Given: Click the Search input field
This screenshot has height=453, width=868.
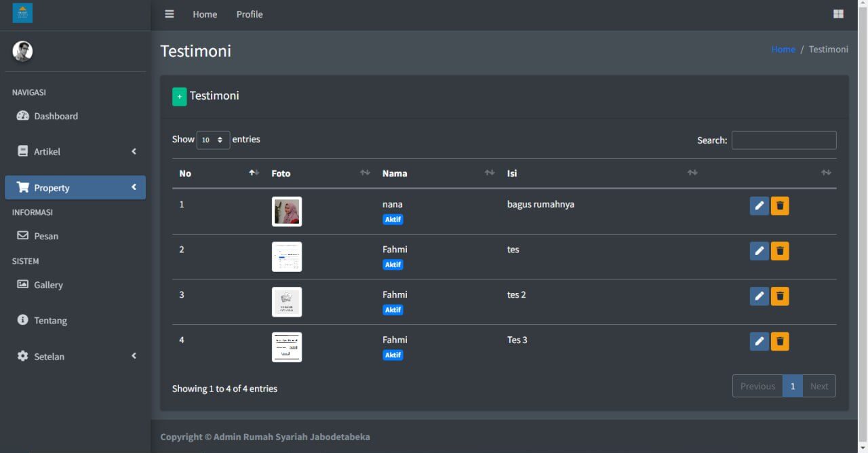Looking at the screenshot, I should (783, 140).
